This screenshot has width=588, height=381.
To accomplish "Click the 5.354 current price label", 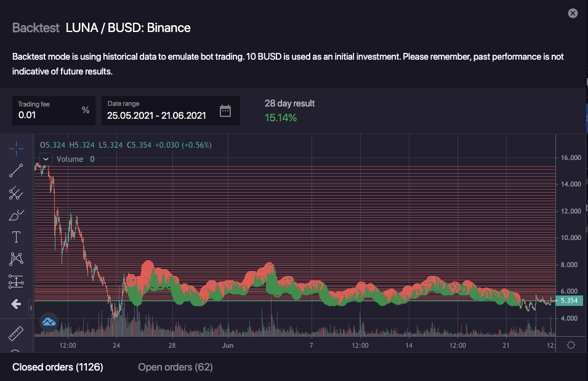I will coord(568,301).
